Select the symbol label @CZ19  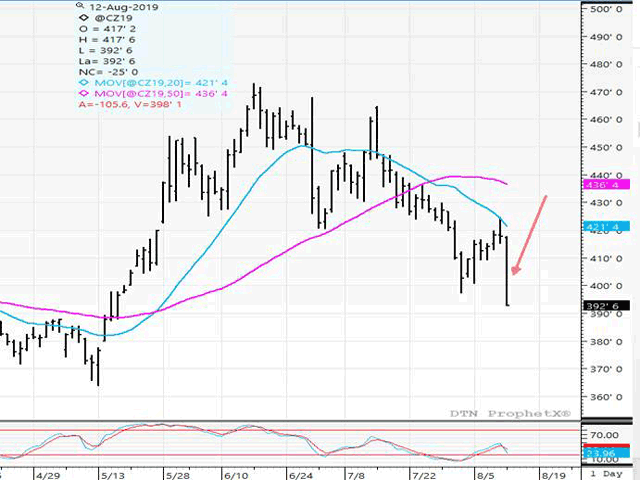[113, 18]
